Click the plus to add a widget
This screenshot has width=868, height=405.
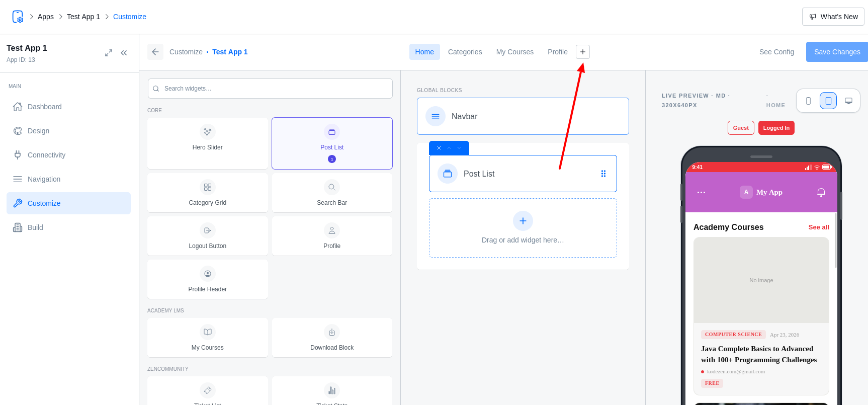click(x=523, y=221)
